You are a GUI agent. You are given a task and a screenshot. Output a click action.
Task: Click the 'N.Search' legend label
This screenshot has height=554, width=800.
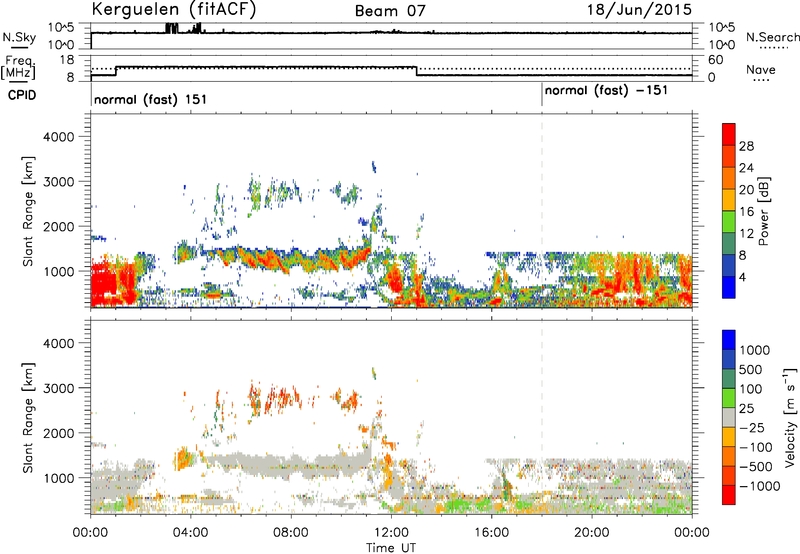[772, 37]
